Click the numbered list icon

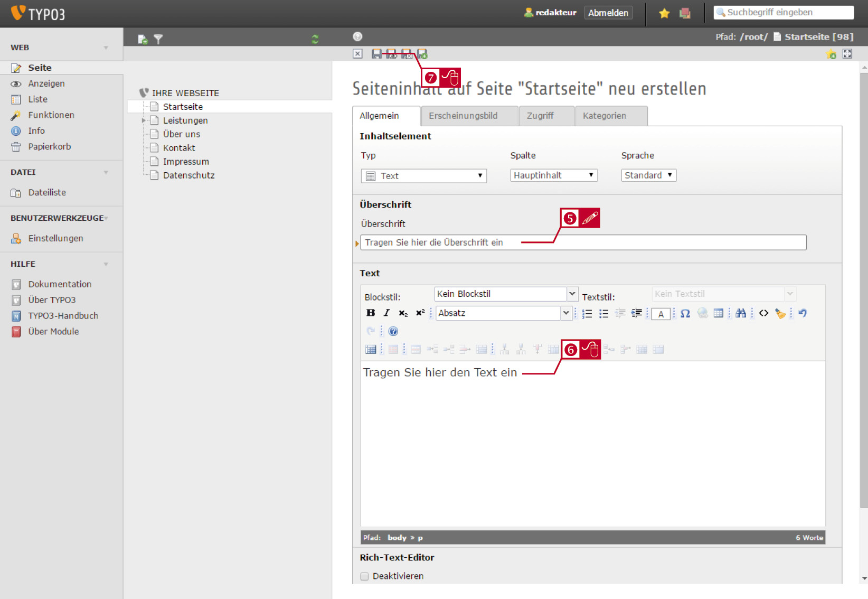tap(587, 314)
